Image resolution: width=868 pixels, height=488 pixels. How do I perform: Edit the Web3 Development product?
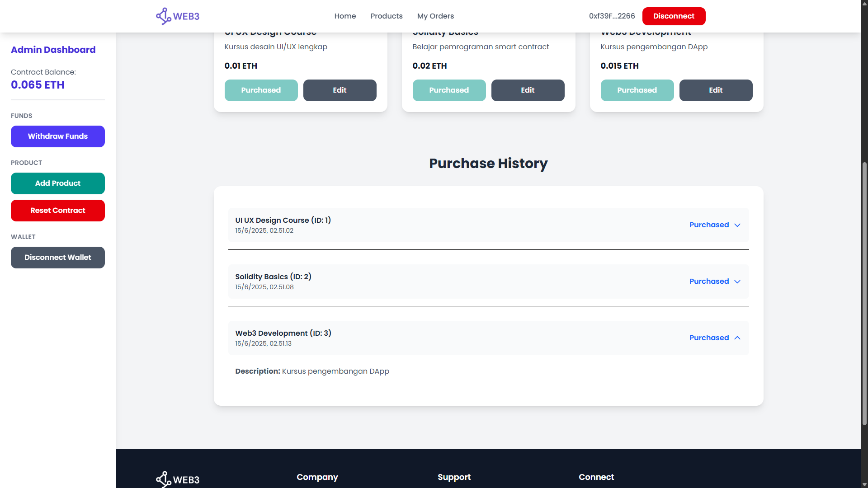(716, 90)
